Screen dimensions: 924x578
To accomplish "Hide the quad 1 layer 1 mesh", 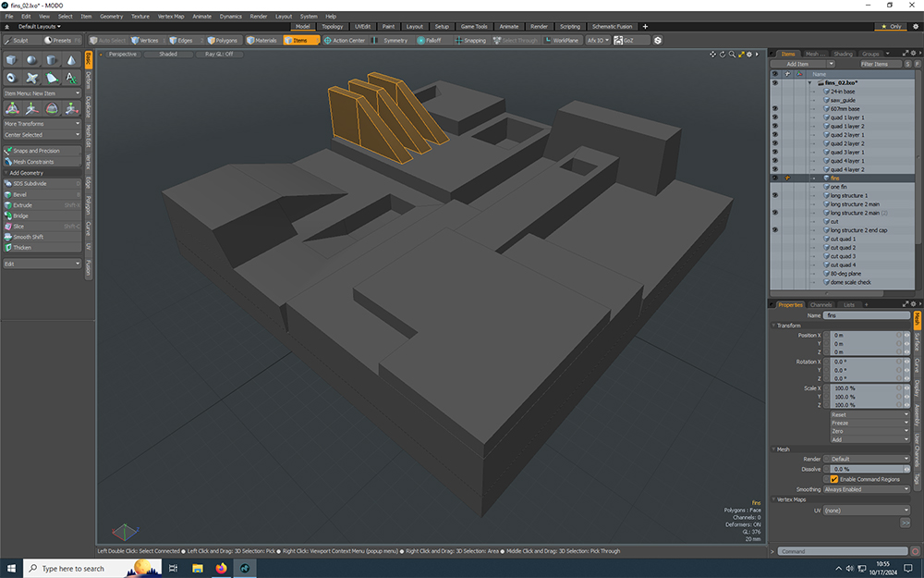I will 775,117.
